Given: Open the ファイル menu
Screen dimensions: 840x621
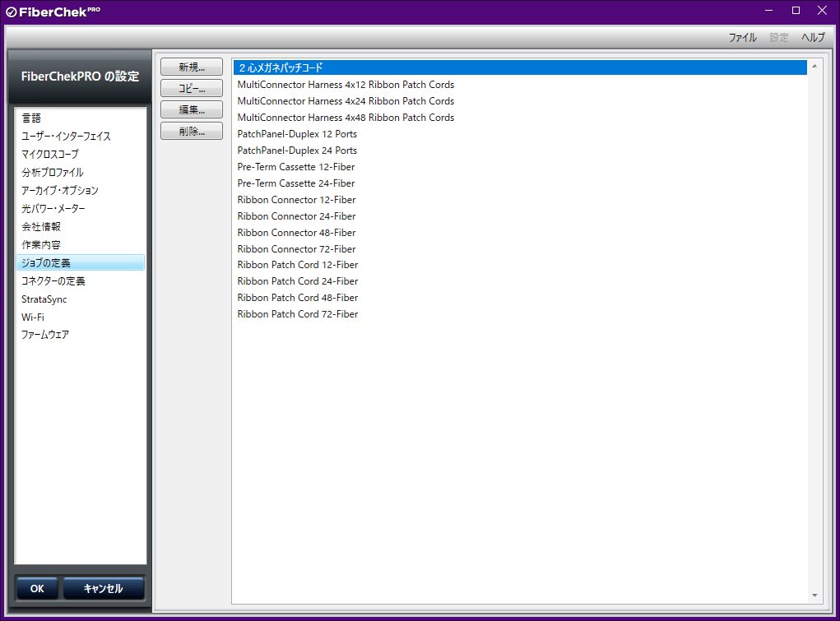Looking at the screenshot, I should [742, 38].
